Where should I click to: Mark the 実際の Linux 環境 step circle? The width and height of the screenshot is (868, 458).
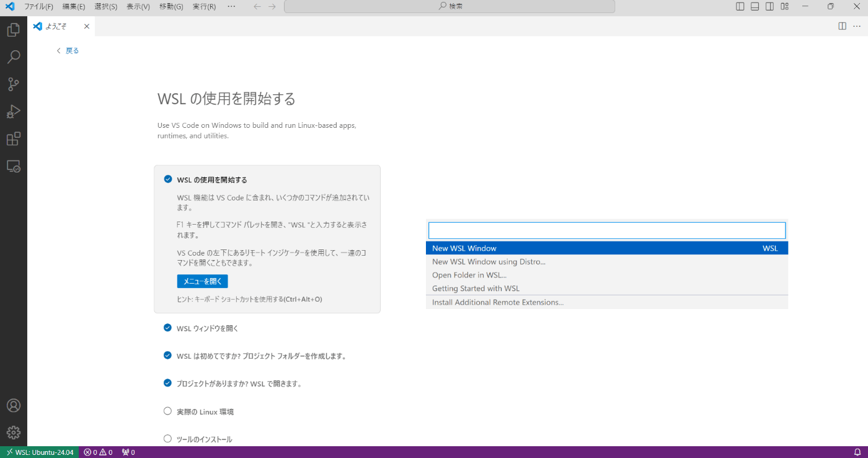(167, 411)
